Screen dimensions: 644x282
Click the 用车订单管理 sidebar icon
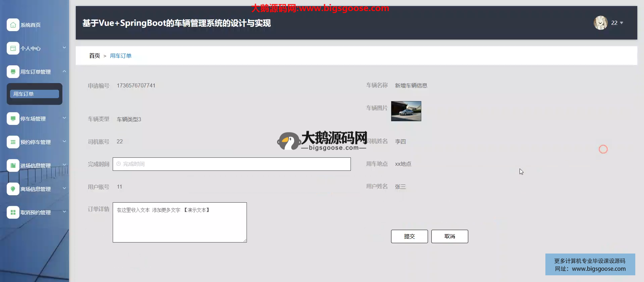pos(13,72)
